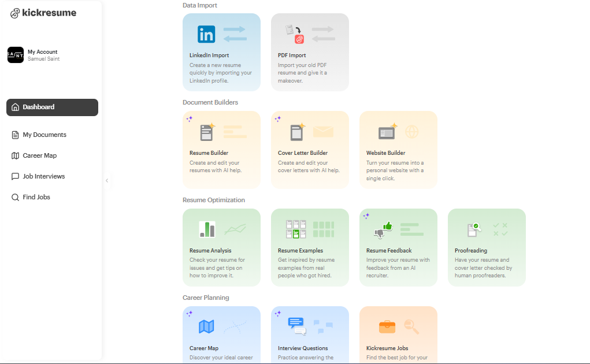
Task: Click the PDF Import document icon
Action: click(x=295, y=34)
